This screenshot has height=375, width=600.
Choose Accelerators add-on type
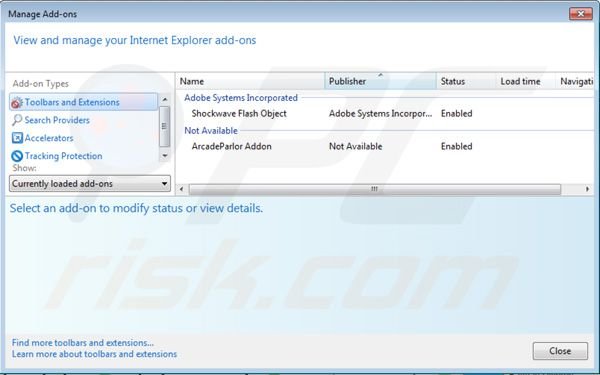coord(49,138)
